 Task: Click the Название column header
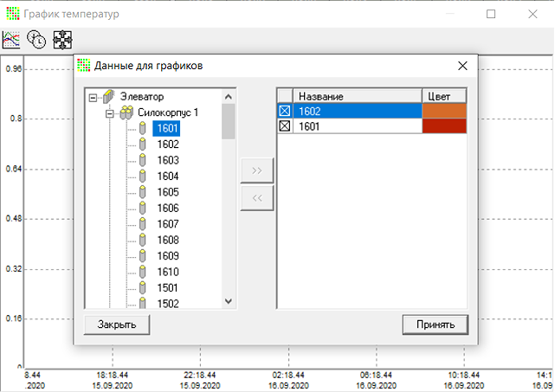coord(358,96)
